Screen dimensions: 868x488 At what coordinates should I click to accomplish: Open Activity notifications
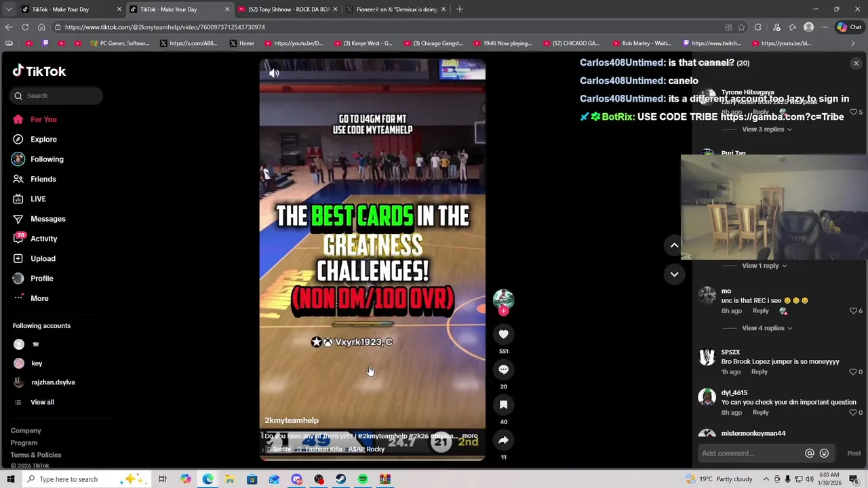point(44,239)
